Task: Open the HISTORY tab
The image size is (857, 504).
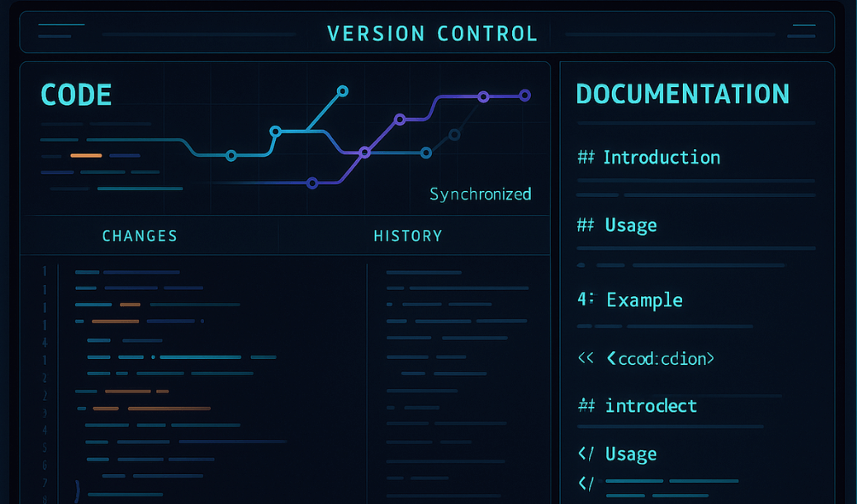Action: point(408,236)
